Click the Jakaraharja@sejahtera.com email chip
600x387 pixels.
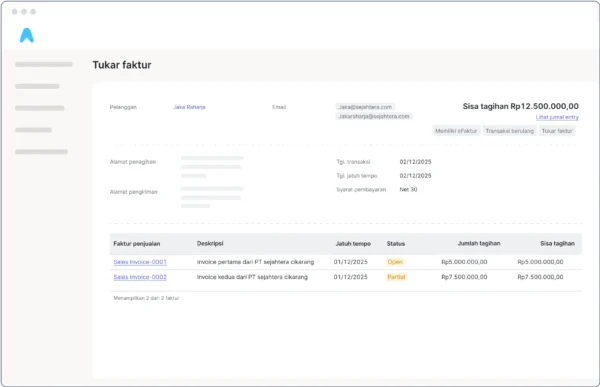click(374, 116)
